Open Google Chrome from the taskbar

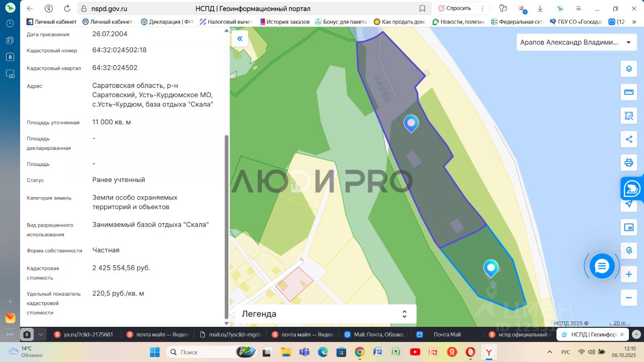click(359, 352)
